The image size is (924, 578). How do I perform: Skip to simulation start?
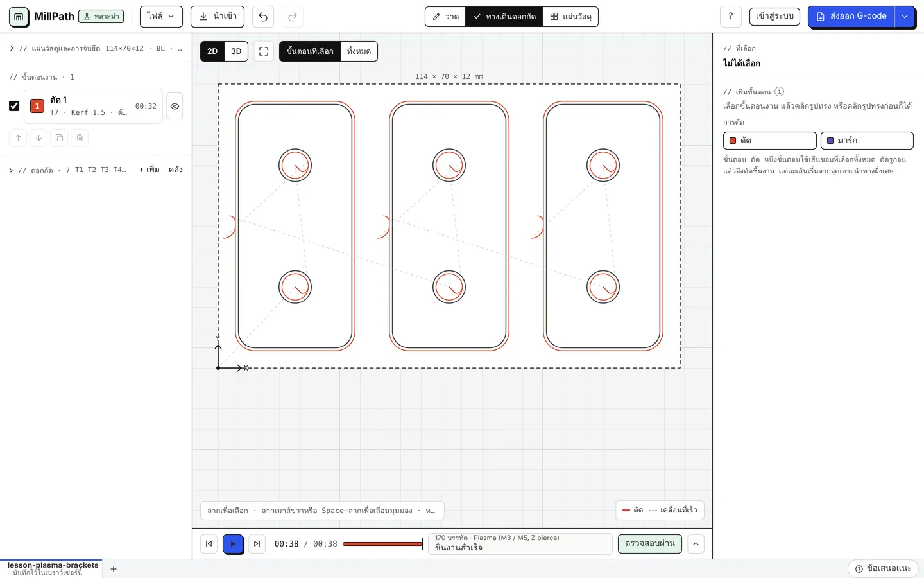tap(209, 544)
